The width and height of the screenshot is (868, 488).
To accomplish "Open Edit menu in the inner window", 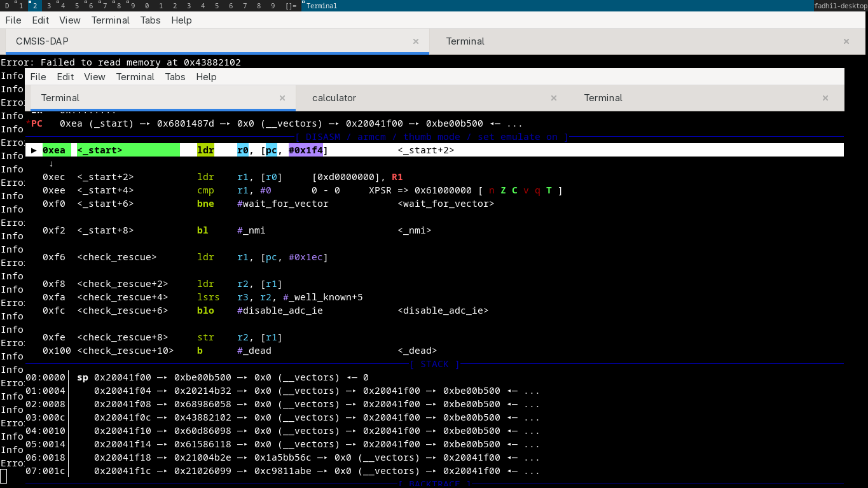I will point(65,77).
